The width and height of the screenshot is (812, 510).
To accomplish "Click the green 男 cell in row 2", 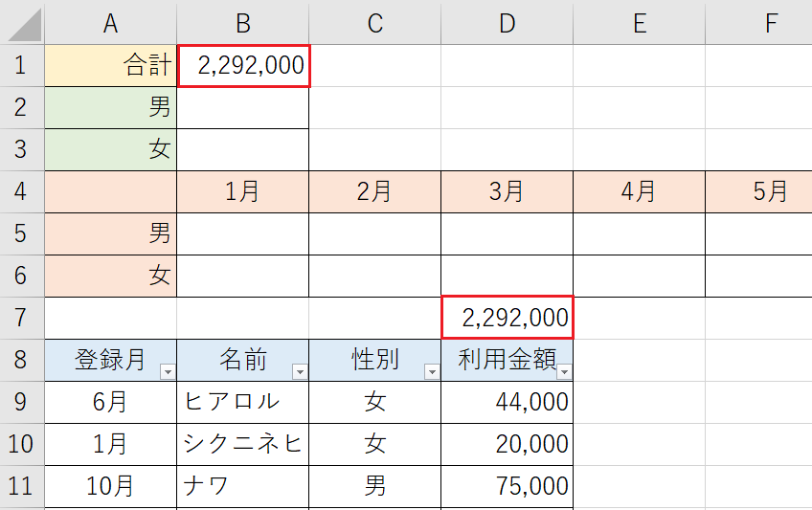I will click(110, 107).
